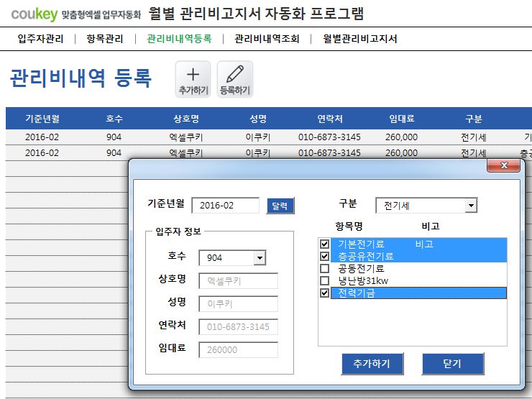The width and height of the screenshot is (532, 399).
Task: Select the 전력기금 list row
Action: tap(418, 293)
